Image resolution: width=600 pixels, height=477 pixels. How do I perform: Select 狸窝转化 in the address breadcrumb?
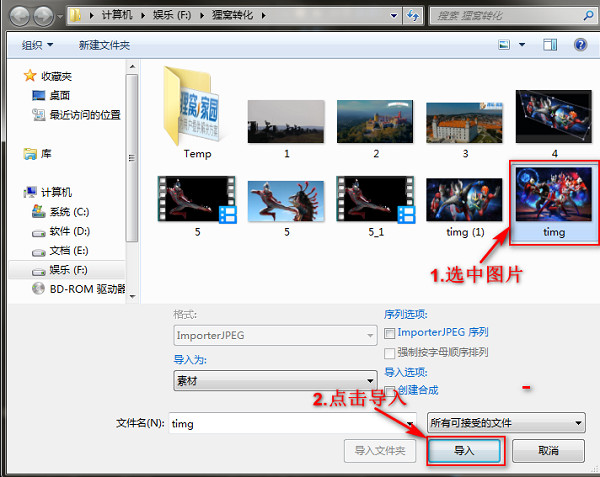click(232, 15)
